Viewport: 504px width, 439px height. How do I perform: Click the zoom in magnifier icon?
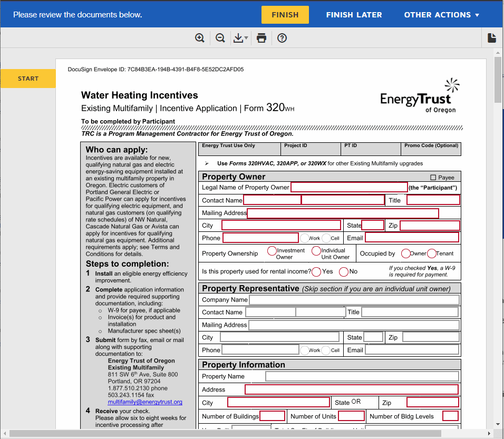pos(200,38)
